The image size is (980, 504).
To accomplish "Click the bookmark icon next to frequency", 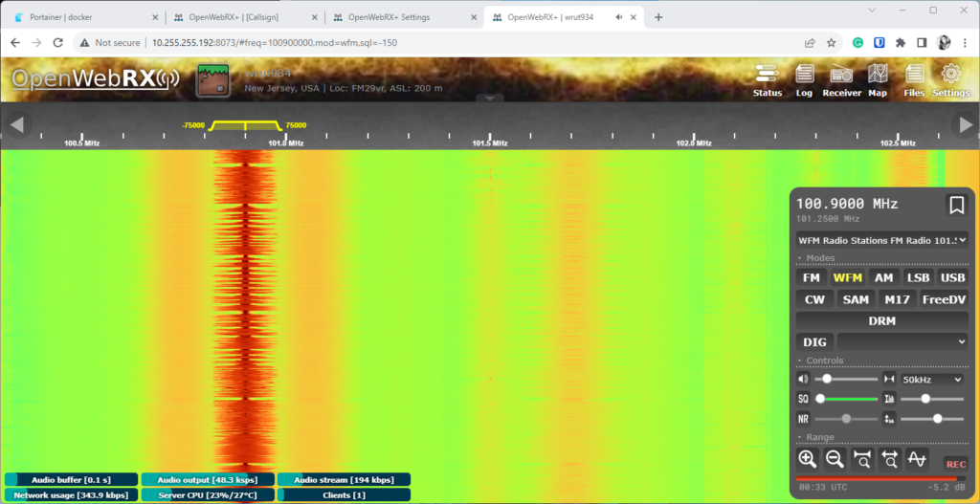I will (x=955, y=205).
